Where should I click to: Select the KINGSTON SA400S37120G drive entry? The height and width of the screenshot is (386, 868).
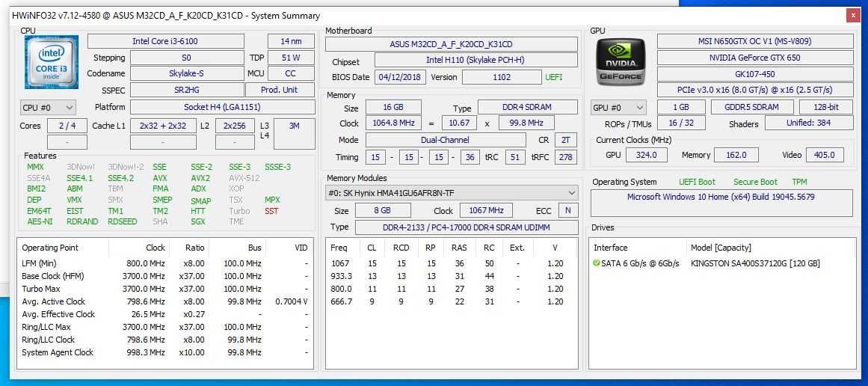(x=722, y=263)
